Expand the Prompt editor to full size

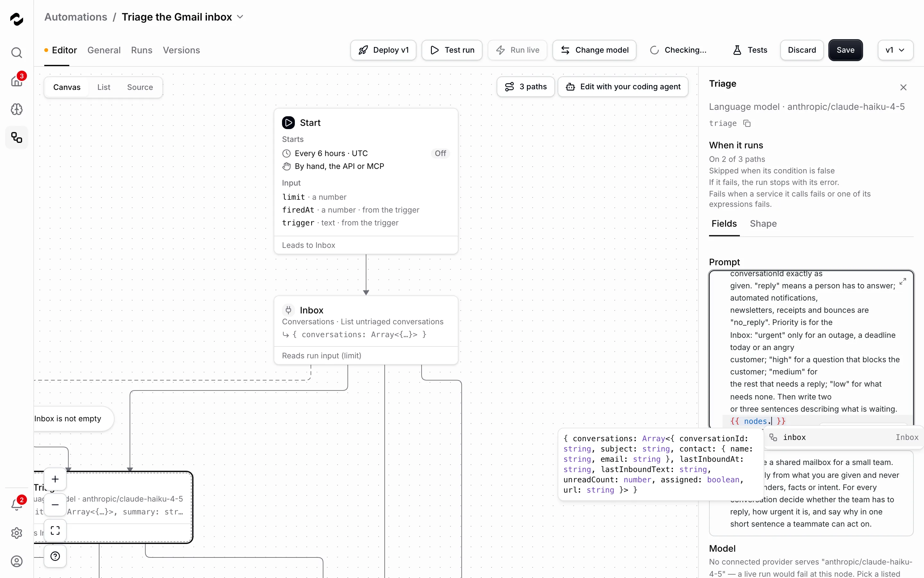tap(903, 282)
